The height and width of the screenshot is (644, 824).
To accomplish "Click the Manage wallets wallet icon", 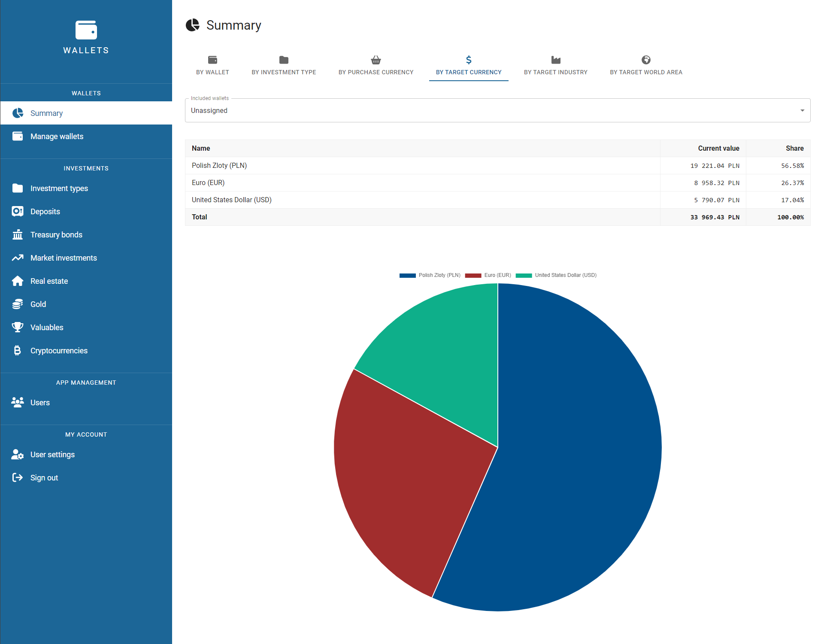I will pyautogui.click(x=18, y=136).
